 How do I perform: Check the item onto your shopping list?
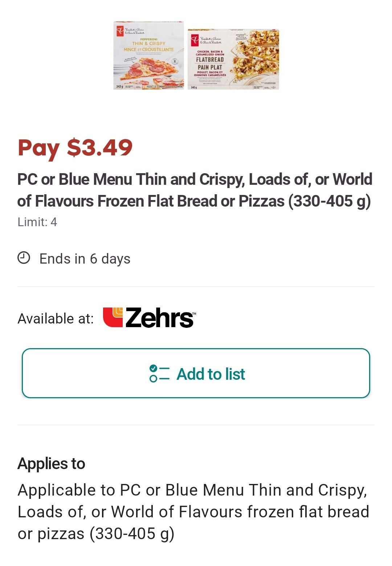196,373
